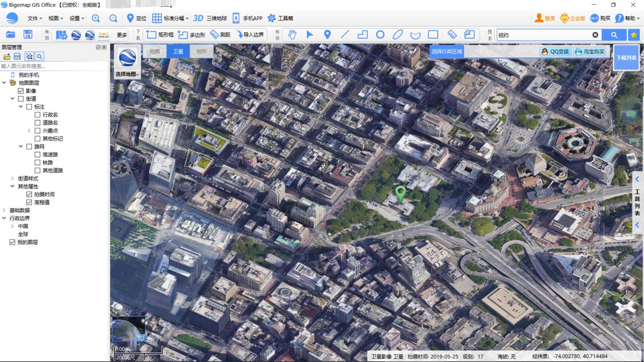644x362 pixels.
Task: Select the 多边形 polygon download tool
Action: tap(191, 35)
